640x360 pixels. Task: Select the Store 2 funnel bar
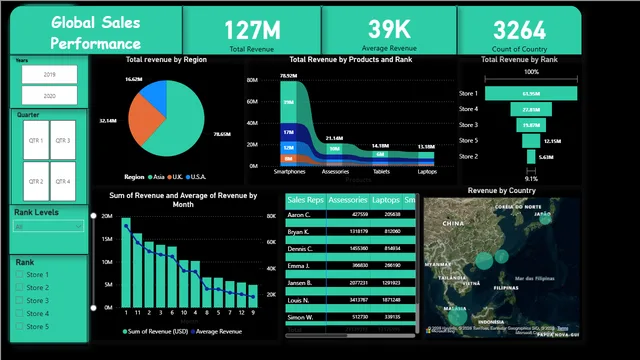pos(531,157)
